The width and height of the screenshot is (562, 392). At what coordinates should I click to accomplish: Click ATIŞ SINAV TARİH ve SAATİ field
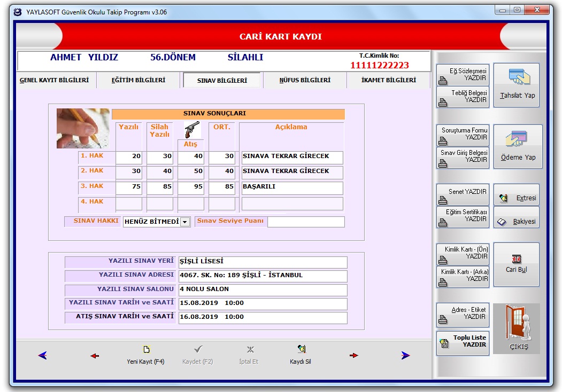(263, 318)
